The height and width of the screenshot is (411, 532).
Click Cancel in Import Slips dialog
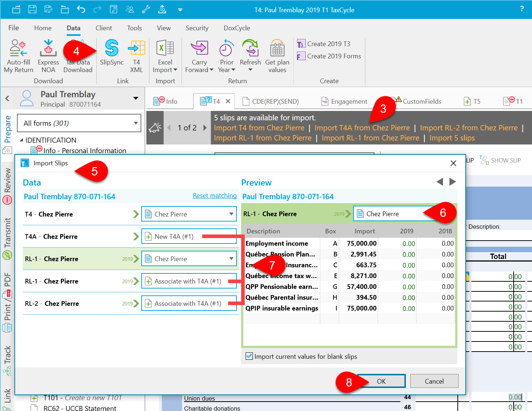click(x=434, y=381)
